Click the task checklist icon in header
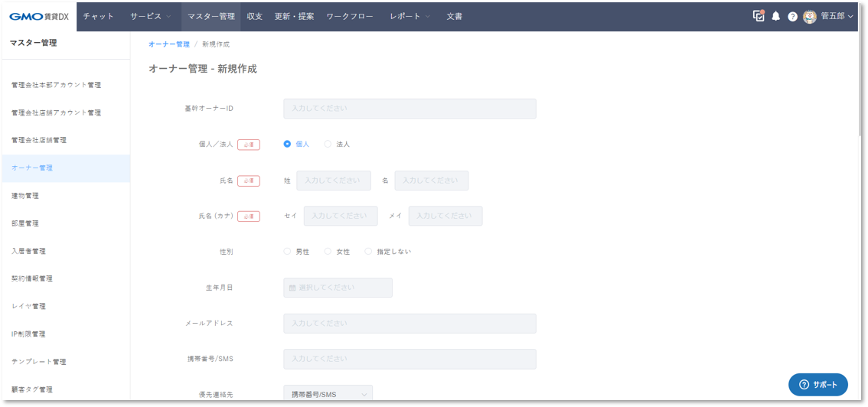This screenshot has height=407, width=868. coord(759,16)
